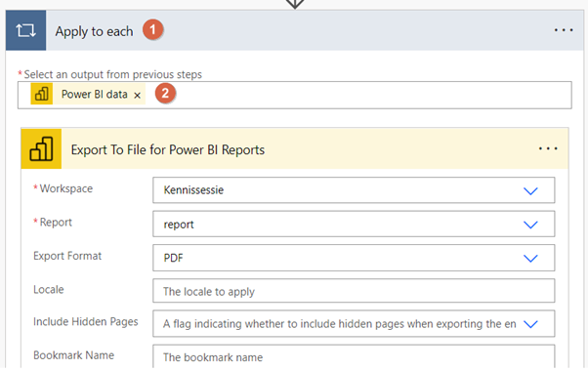Click the down arrow connector above the loop
588x370 pixels.
295,4
